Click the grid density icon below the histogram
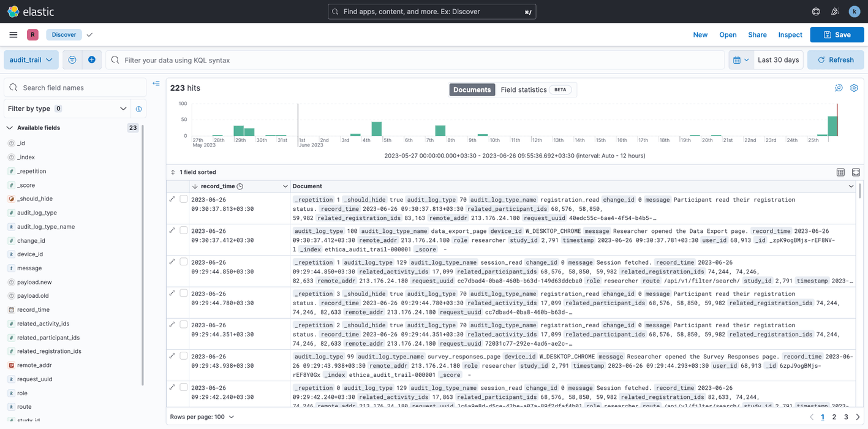The width and height of the screenshot is (868, 429). [x=840, y=172]
